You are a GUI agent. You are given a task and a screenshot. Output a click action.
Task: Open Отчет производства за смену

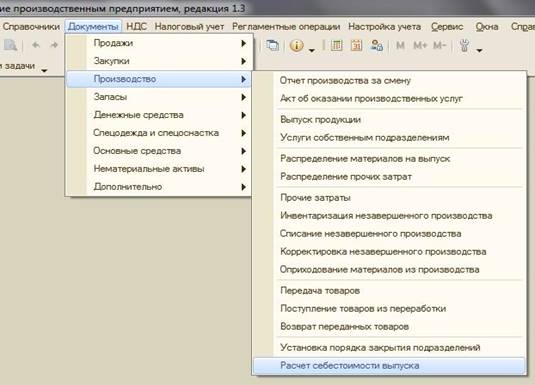coord(389,81)
